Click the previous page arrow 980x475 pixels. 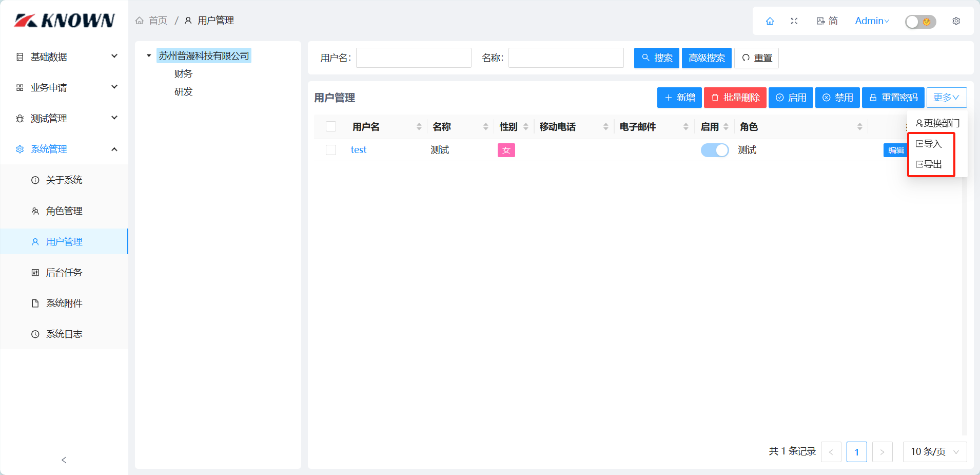tap(831, 452)
